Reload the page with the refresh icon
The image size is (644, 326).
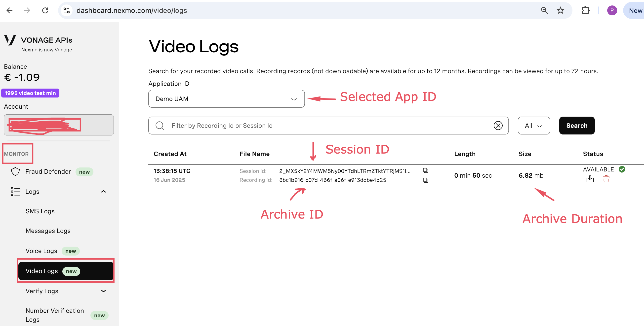(x=45, y=10)
